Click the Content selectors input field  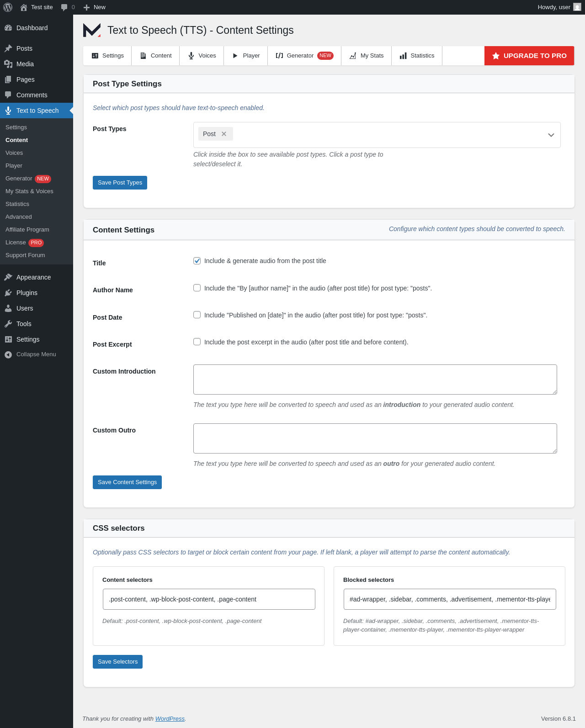point(209,599)
